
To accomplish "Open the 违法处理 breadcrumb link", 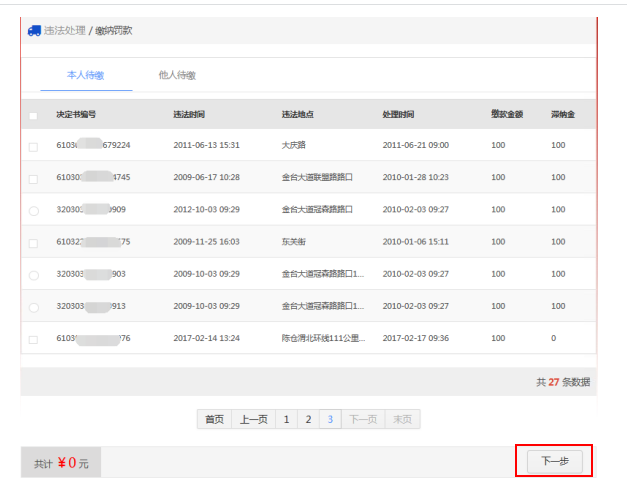I will coord(64,31).
